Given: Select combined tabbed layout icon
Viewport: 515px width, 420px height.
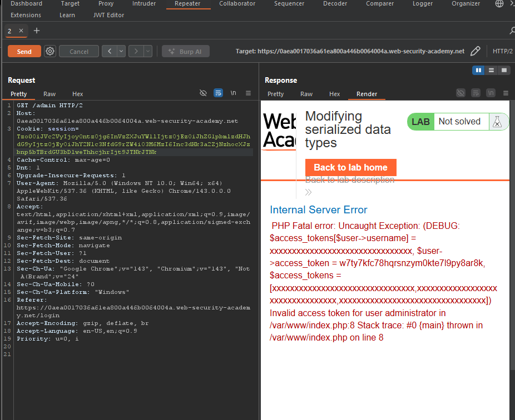Looking at the screenshot, I should [504, 70].
